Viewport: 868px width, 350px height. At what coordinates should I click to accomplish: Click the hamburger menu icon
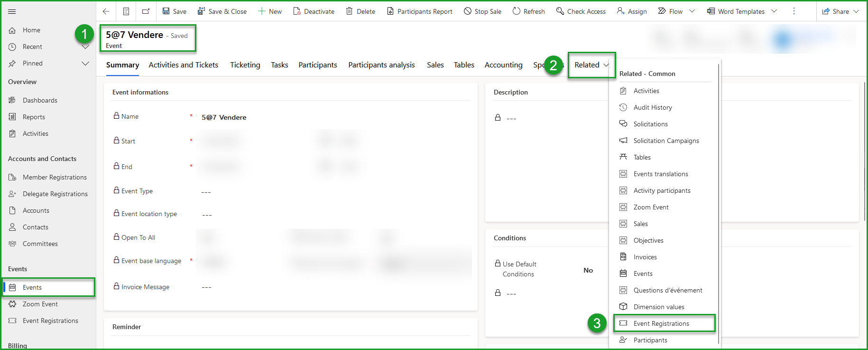point(12,11)
